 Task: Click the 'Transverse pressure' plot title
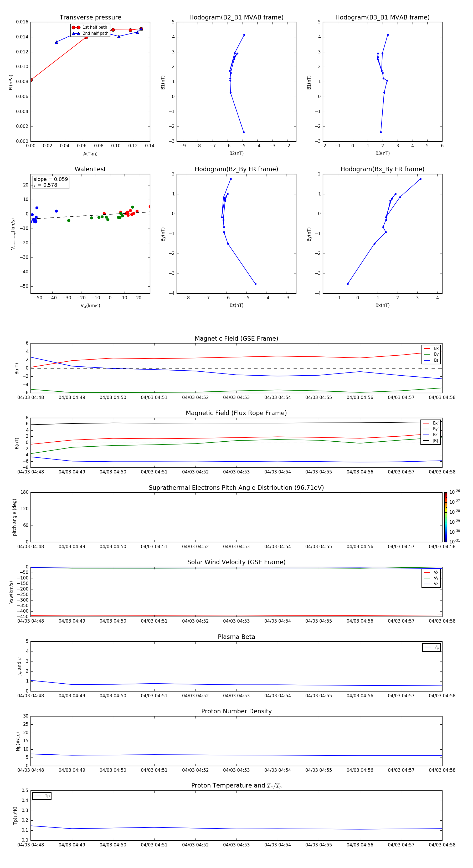90,17
